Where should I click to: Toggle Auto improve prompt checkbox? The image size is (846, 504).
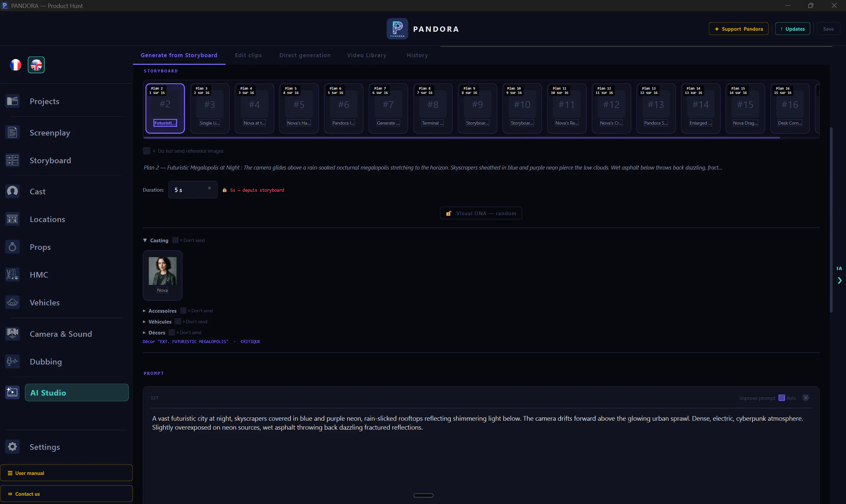point(782,398)
